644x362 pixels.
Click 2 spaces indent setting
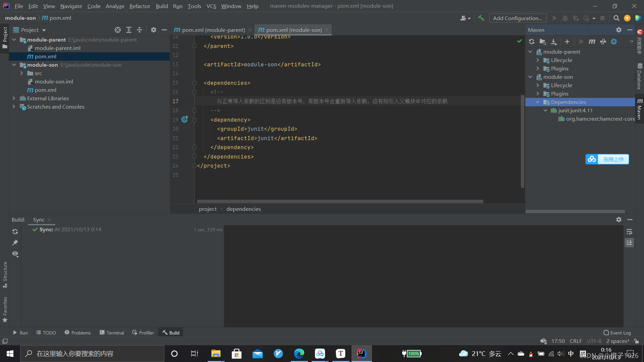618,341
